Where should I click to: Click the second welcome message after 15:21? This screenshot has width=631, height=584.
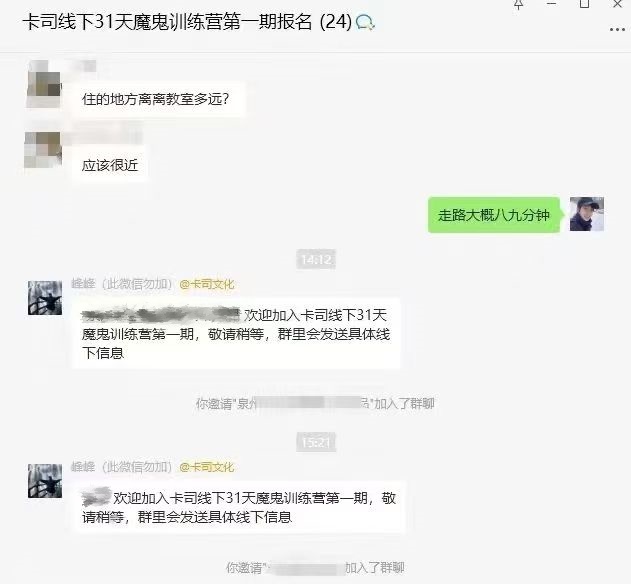coord(239,507)
